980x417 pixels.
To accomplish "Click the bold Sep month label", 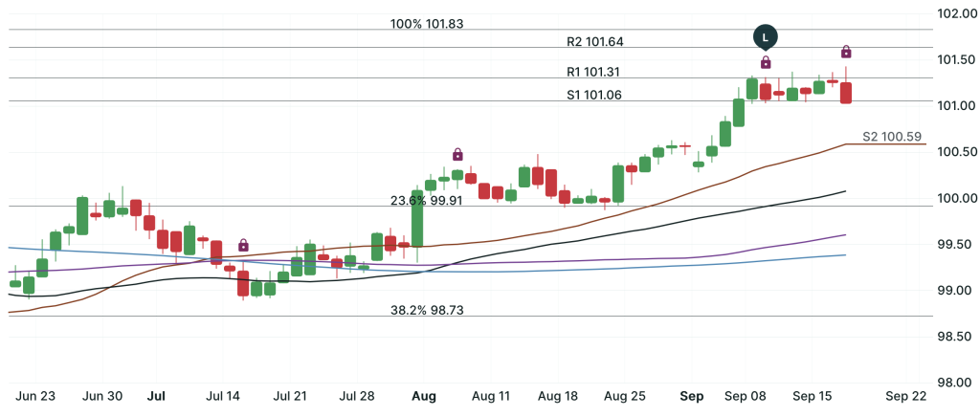I will 692,396.
